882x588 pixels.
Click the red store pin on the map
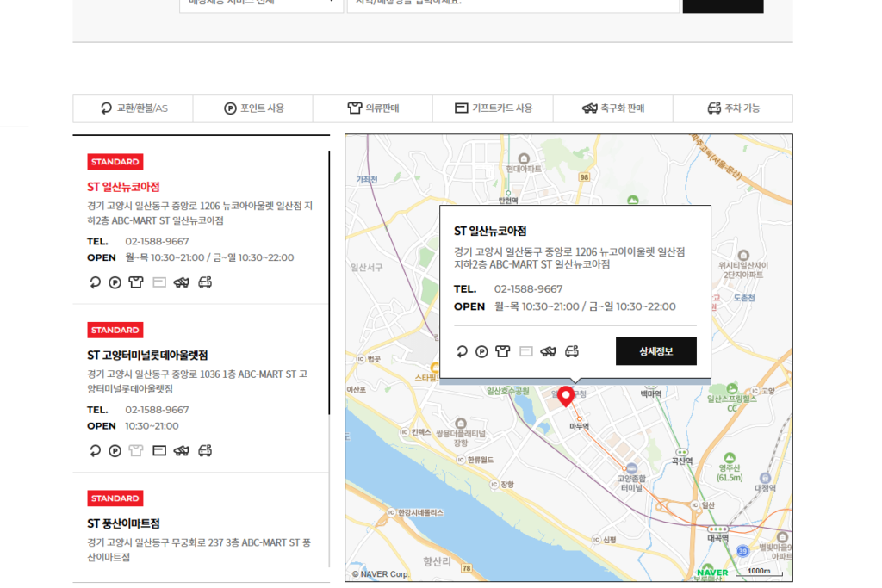[566, 397]
